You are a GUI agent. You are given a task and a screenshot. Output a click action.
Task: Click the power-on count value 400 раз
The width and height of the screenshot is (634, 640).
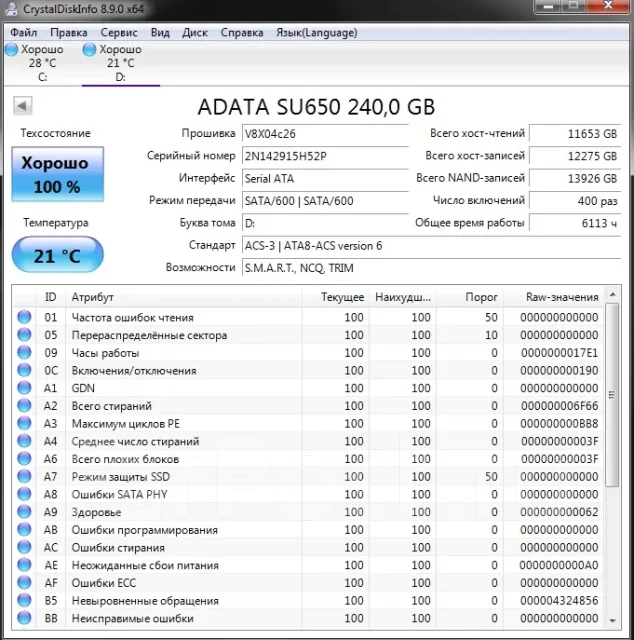point(575,201)
